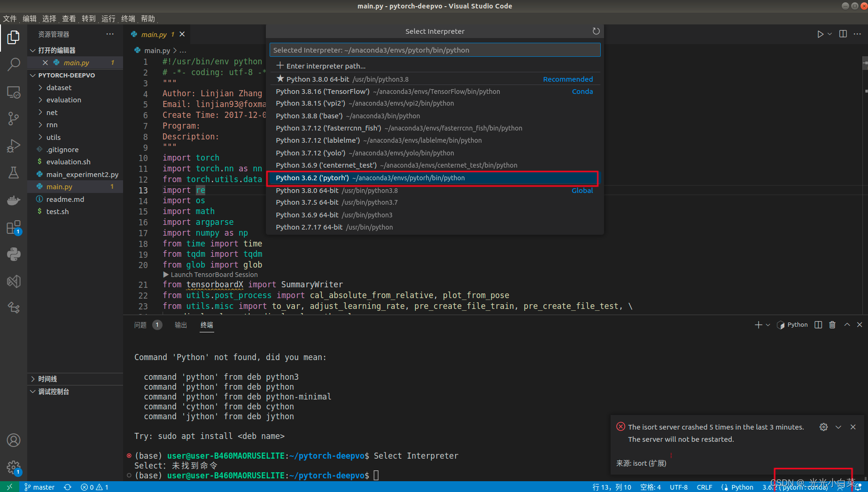The height and width of the screenshot is (492, 868).
Task: Toggle panel maximize with chevron icon
Action: (847, 324)
